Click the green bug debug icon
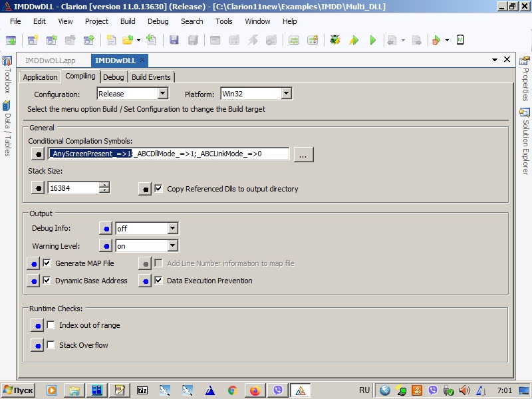The image size is (532, 399). 335,40
